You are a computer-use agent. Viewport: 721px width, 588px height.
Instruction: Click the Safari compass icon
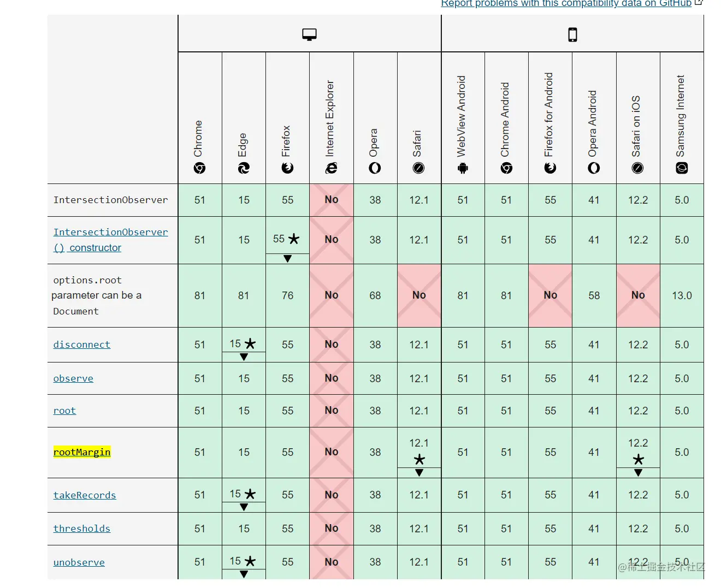[x=418, y=168]
